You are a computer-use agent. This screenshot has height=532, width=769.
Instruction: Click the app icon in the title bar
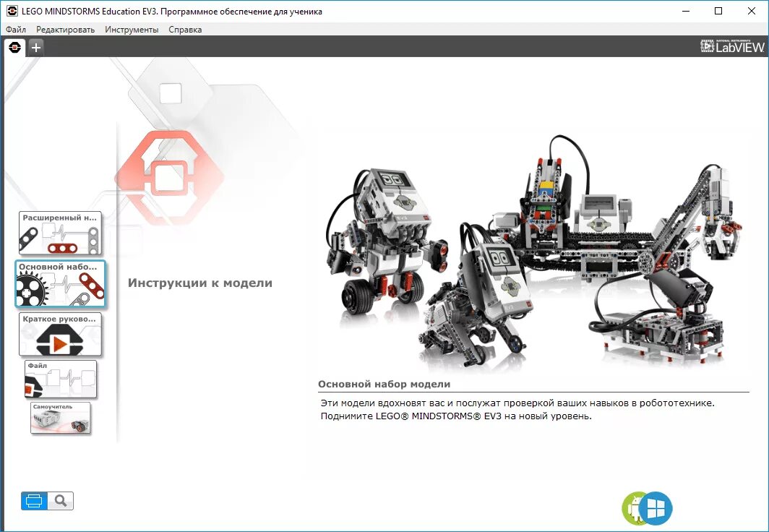12,11
